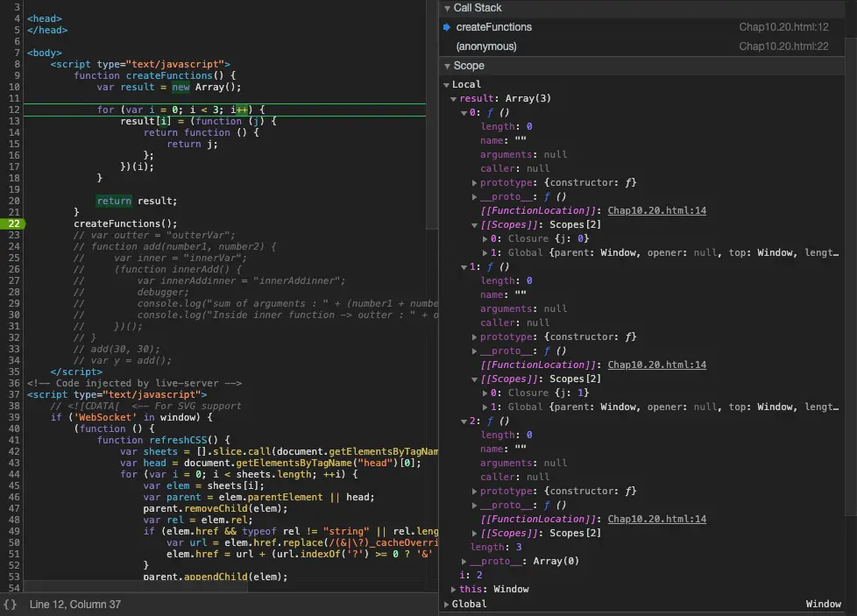Click 'length: 3' property of result
The width and height of the screenshot is (857, 616).
[496, 547]
